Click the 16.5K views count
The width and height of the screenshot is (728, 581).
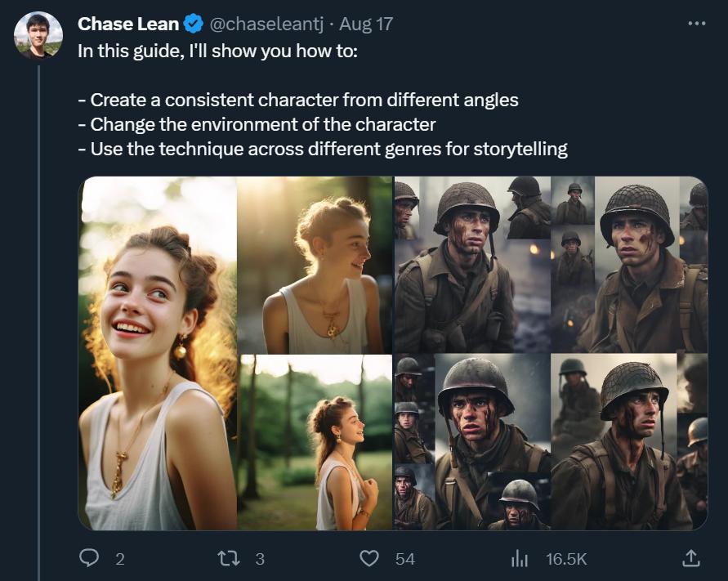point(566,559)
